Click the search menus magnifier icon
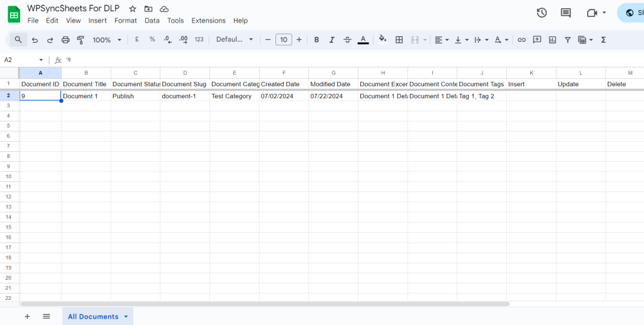Image resolution: width=644 pixels, height=325 pixels. click(18, 40)
